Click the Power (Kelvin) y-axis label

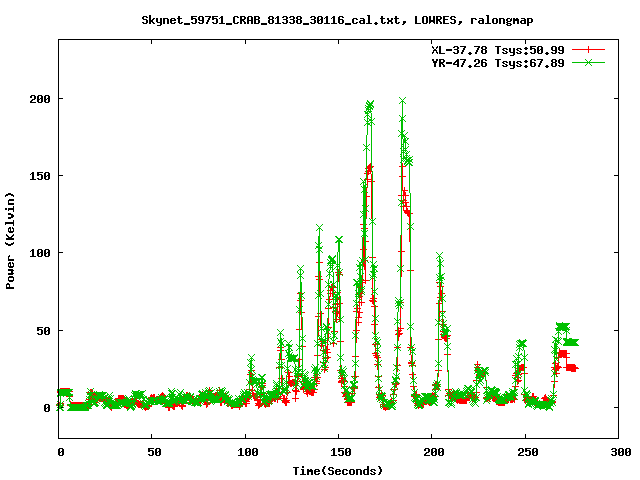[x=10, y=241]
